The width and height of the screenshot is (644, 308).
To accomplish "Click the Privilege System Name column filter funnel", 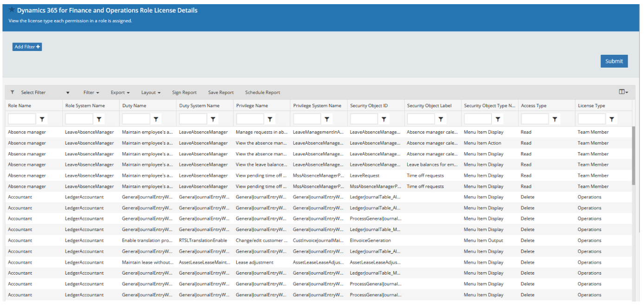I will pyautogui.click(x=327, y=119).
